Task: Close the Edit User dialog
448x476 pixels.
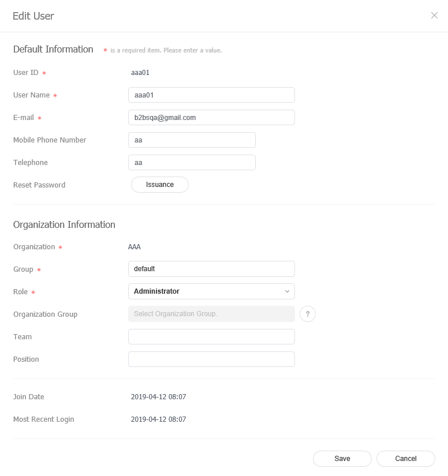Action: coord(434,16)
